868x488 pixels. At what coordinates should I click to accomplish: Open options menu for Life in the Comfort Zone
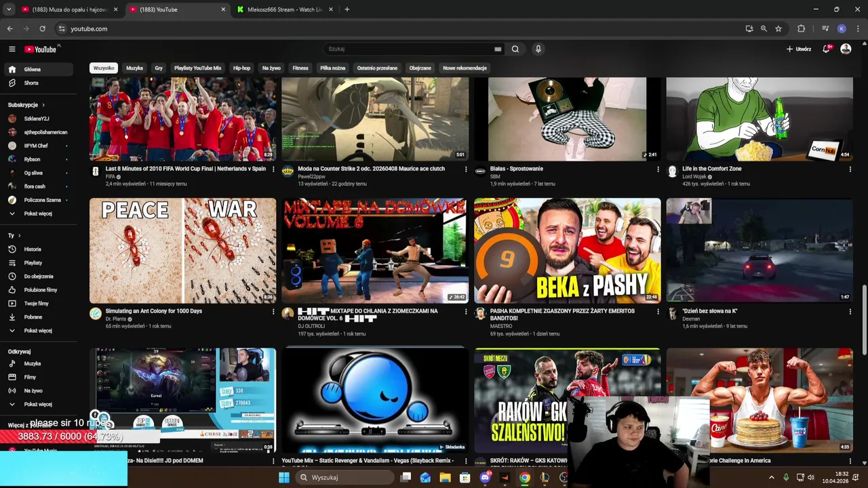click(850, 169)
